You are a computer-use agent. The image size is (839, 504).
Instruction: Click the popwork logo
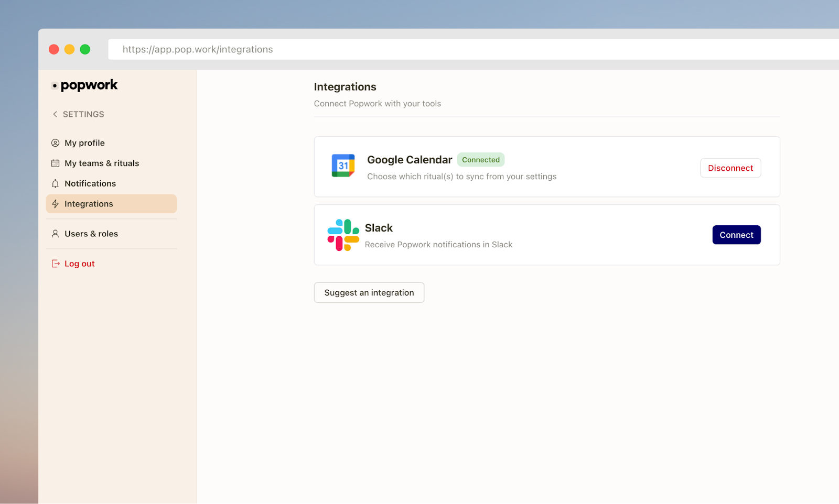[84, 85]
